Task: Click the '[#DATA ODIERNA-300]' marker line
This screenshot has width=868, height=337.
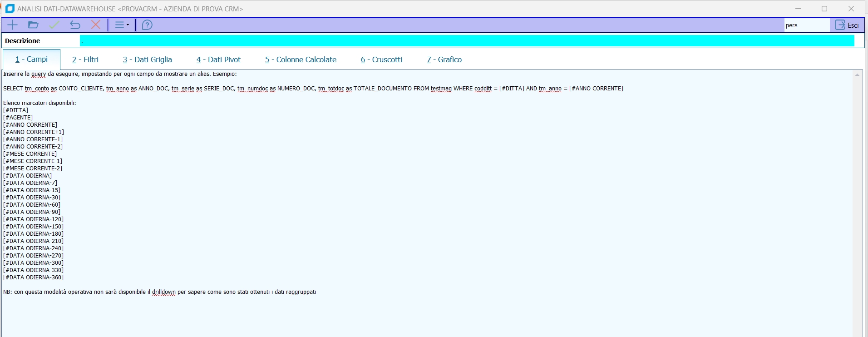Action: click(x=34, y=263)
